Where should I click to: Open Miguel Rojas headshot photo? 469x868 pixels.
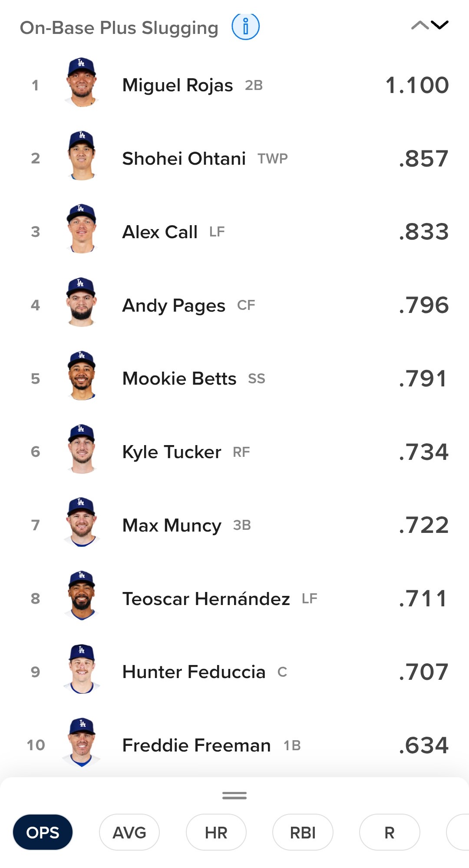pos(82,82)
